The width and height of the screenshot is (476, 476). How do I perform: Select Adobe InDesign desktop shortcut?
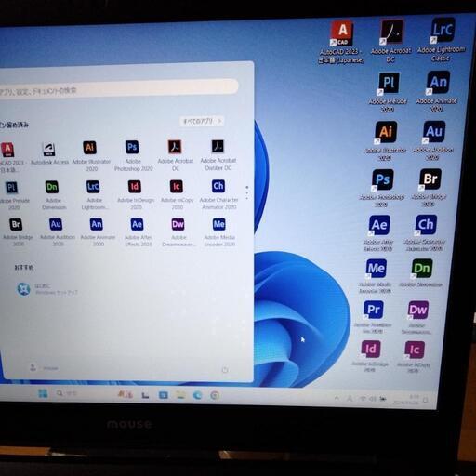[x=371, y=356]
